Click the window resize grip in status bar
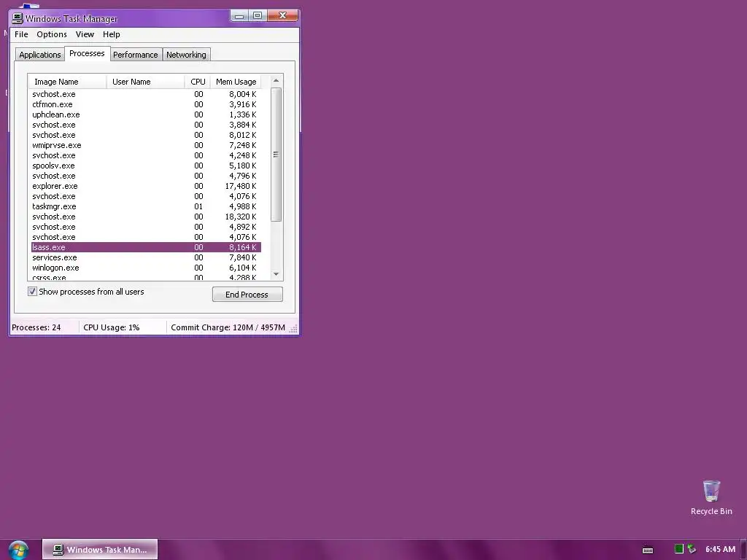This screenshot has width=747, height=560. click(x=293, y=329)
